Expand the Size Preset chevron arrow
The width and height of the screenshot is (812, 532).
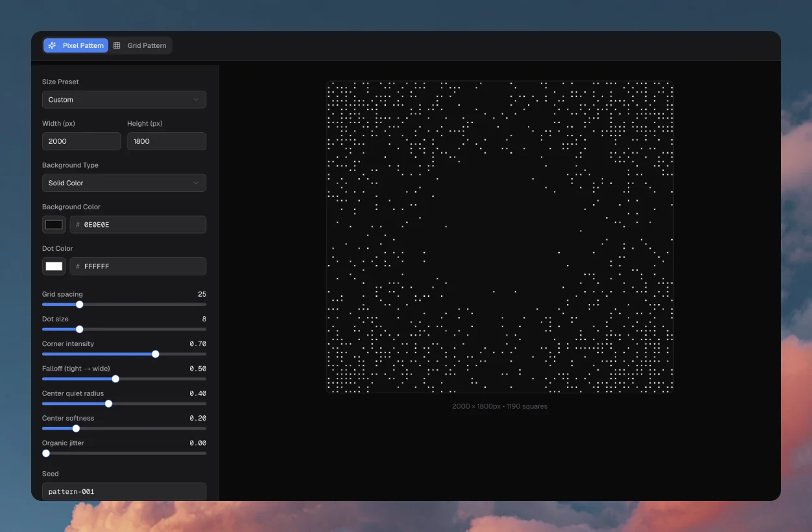tap(196, 100)
